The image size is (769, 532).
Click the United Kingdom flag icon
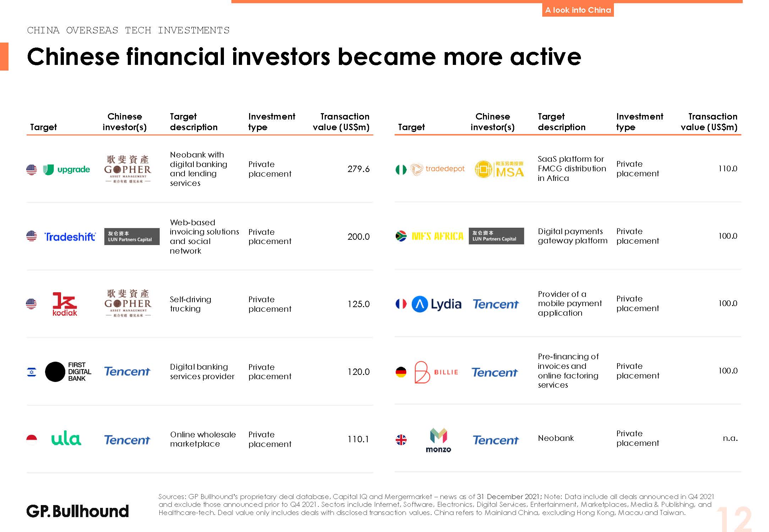(x=401, y=440)
